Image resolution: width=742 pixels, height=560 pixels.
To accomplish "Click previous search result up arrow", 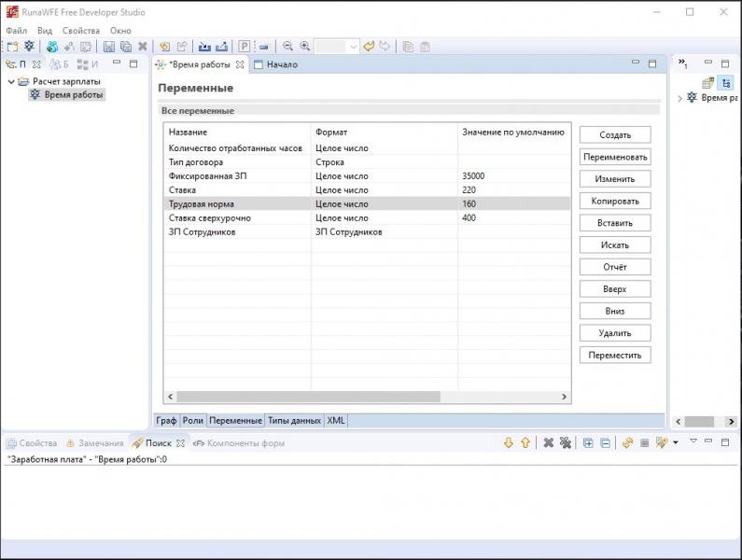I will point(525,442).
